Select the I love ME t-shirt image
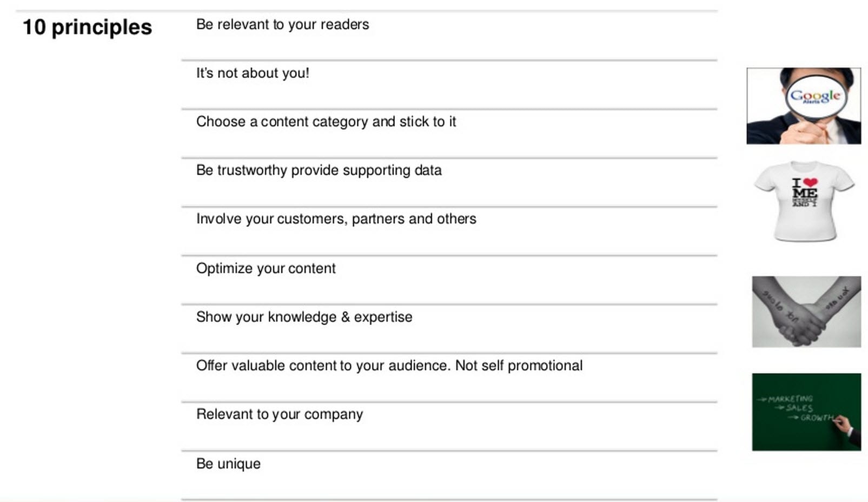Image resolution: width=868 pixels, height=502 pixels. [x=804, y=201]
